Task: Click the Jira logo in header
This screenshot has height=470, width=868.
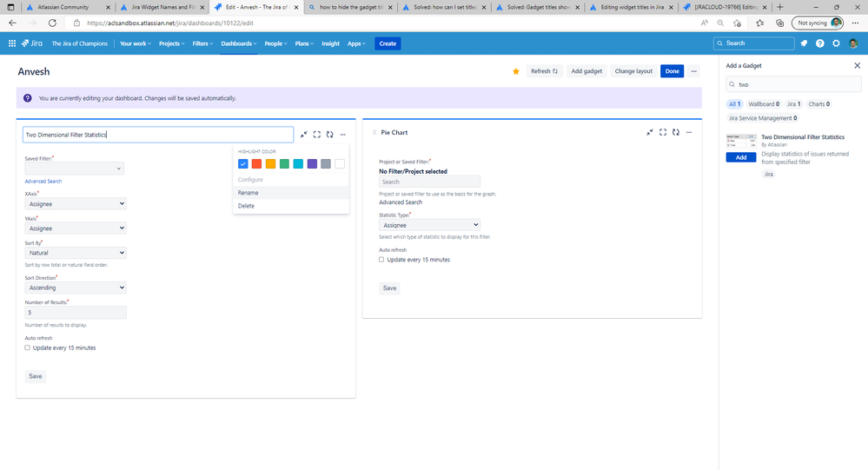Action: click(31, 43)
